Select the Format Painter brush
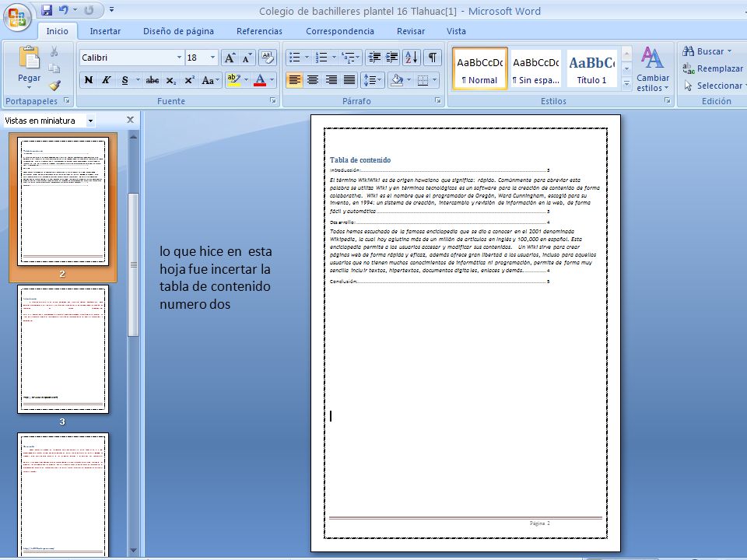 point(54,86)
